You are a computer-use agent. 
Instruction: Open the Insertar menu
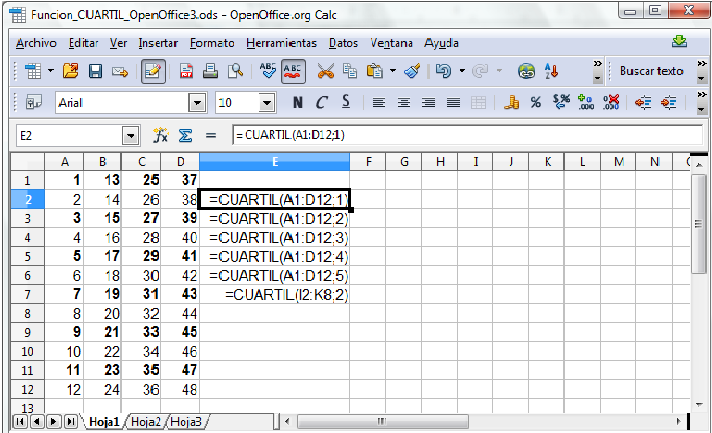(x=158, y=43)
